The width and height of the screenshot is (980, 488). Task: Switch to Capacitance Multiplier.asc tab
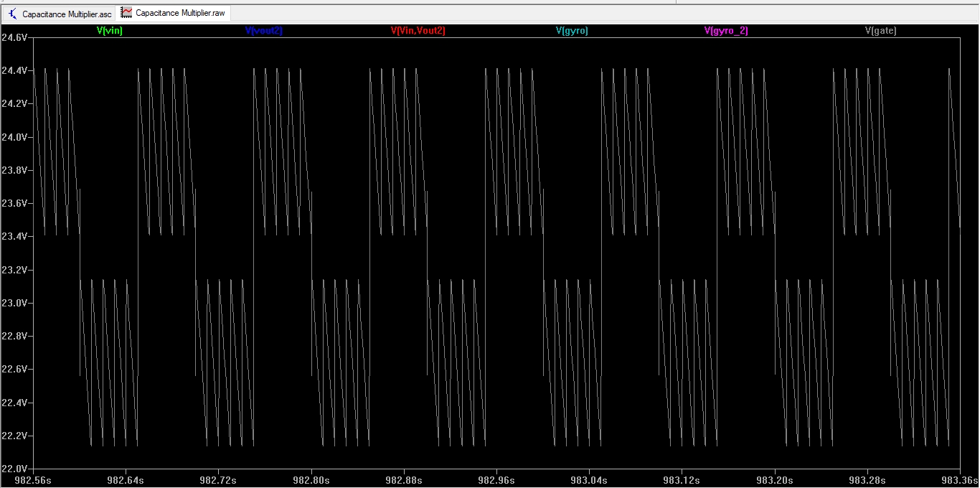pyautogui.click(x=59, y=14)
